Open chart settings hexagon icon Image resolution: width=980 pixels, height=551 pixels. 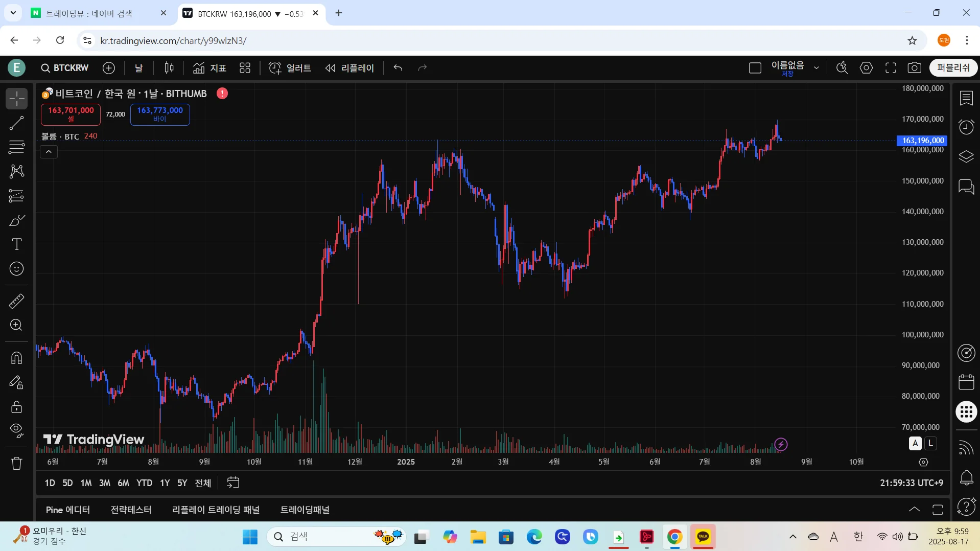click(x=867, y=68)
